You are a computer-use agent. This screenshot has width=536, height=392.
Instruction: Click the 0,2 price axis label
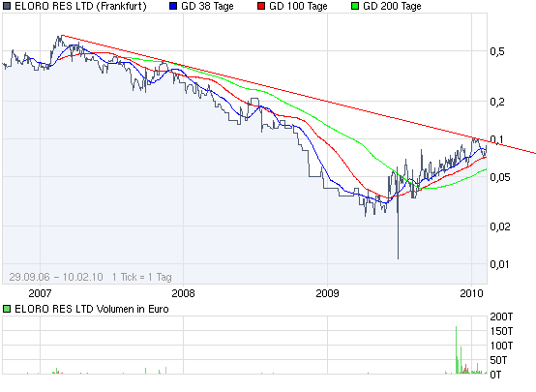pos(497,102)
